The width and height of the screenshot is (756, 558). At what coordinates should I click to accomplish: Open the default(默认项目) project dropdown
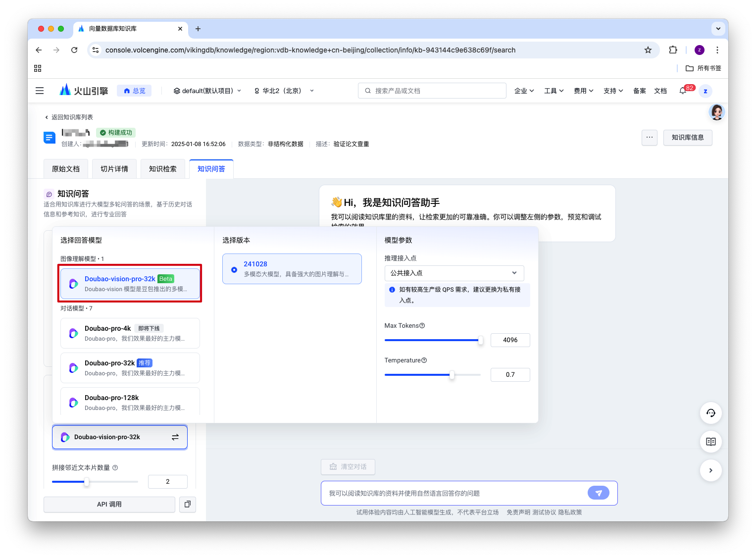click(207, 91)
